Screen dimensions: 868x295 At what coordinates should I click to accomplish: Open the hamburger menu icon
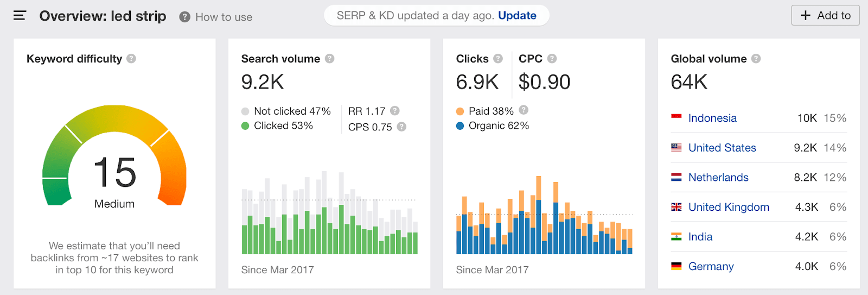(x=20, y=16)
